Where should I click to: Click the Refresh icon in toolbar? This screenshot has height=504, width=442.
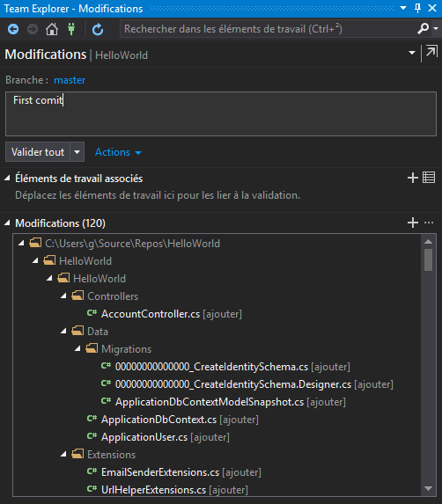tap(98, 29)
